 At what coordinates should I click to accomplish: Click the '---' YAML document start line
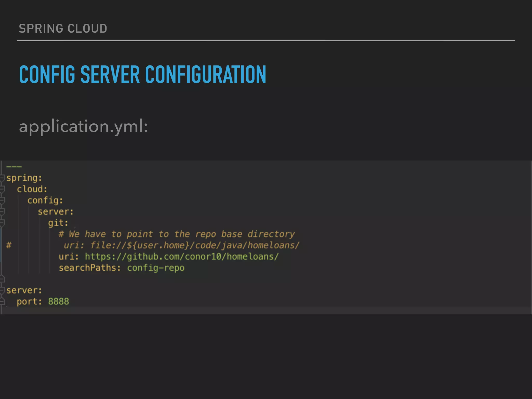click(x=14, y=167)
